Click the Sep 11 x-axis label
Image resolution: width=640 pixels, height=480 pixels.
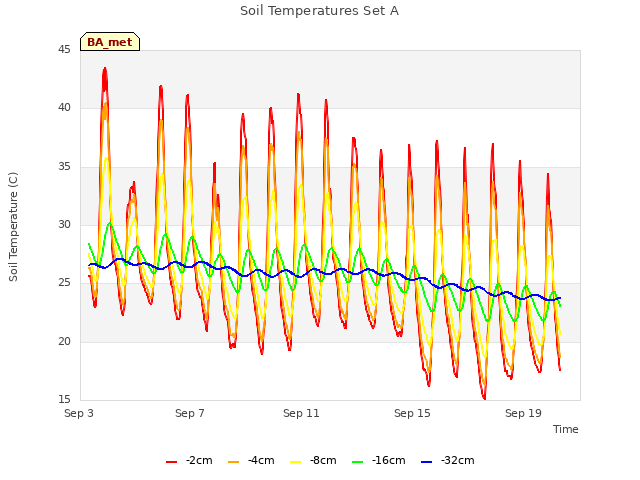pos(301,413)
